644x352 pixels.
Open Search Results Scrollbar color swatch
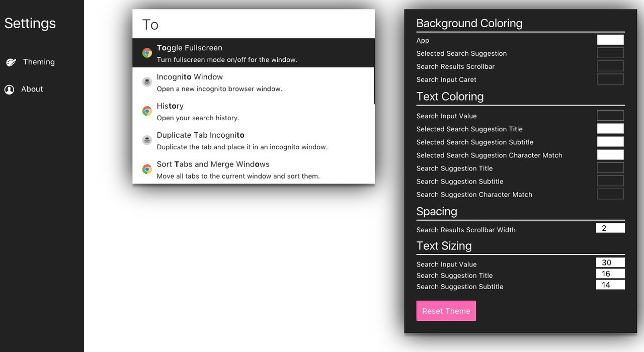coord(610,66)
